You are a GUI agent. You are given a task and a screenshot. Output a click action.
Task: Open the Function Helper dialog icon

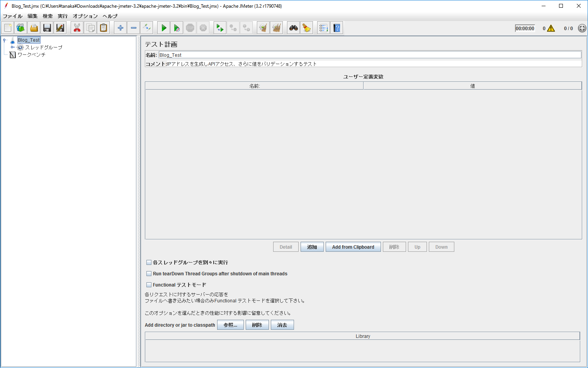tap(324, 28)
